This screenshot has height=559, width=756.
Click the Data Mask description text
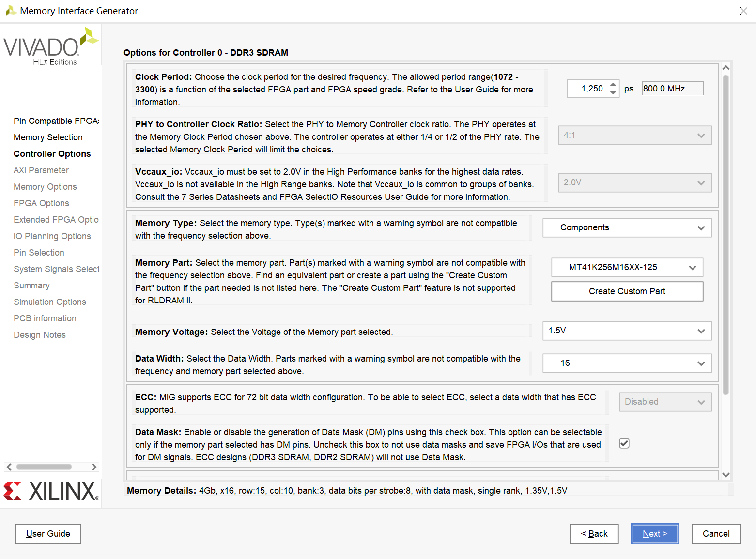(x=369, y=445)
